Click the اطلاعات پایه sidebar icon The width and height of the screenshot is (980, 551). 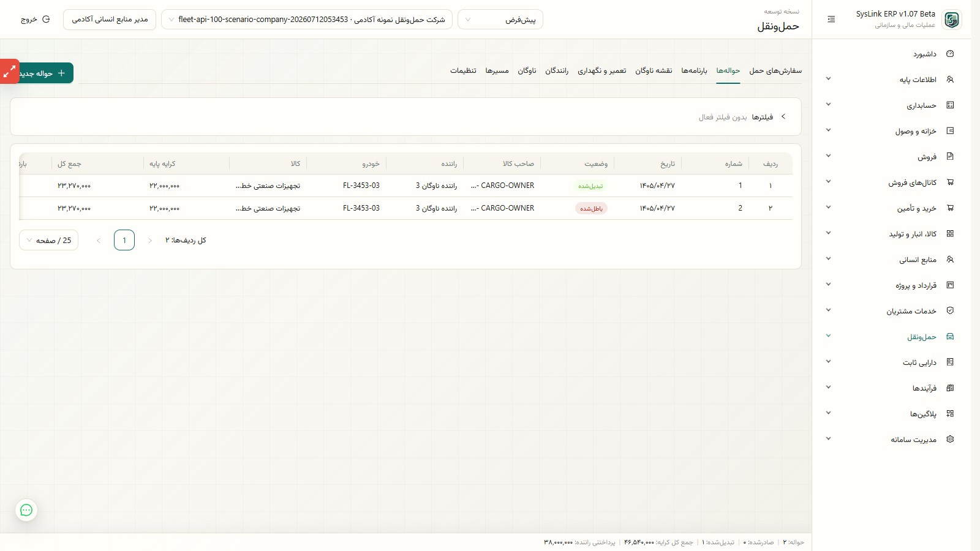coord(950,80)
